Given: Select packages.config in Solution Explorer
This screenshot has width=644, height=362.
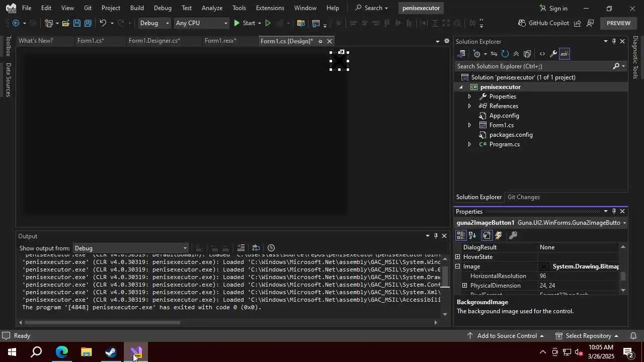Looking at the screenshot, I should (511, 135).
